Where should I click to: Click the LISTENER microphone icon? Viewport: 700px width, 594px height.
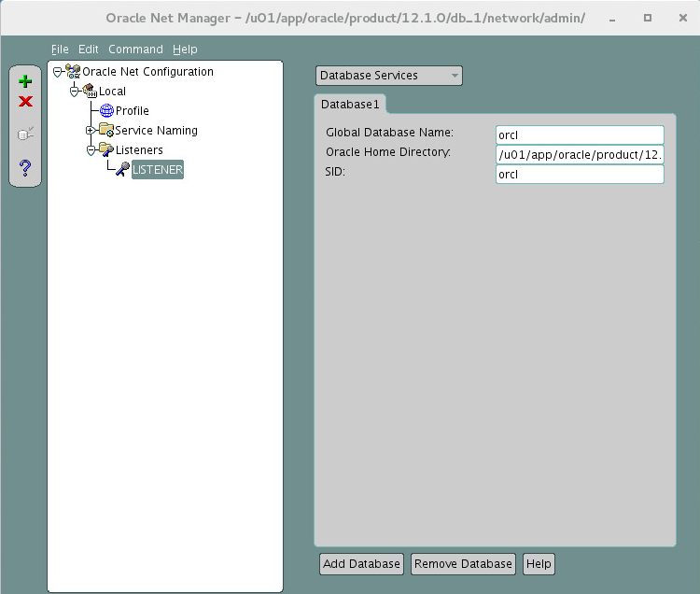click(123, 169)
